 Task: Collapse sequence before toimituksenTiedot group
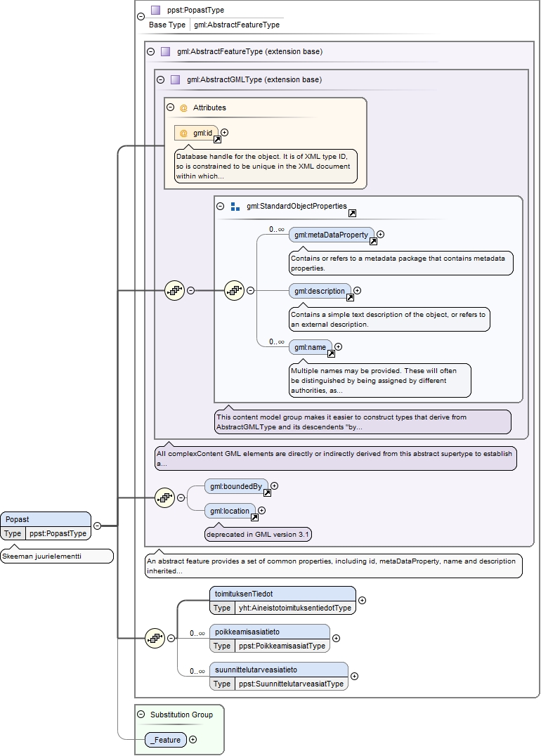[x=171, y=638]
